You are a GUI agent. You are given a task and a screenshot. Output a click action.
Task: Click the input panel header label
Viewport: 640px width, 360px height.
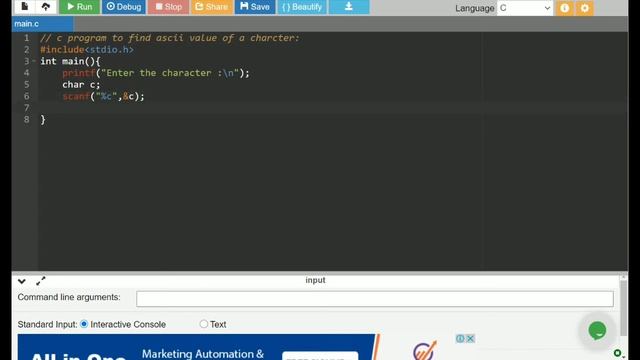point(315,280)
